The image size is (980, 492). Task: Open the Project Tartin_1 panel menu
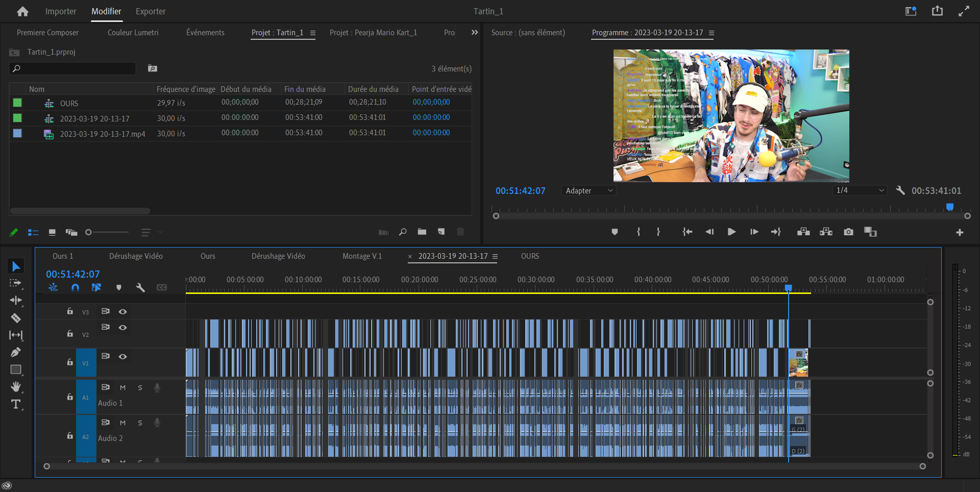coord(313,33)
